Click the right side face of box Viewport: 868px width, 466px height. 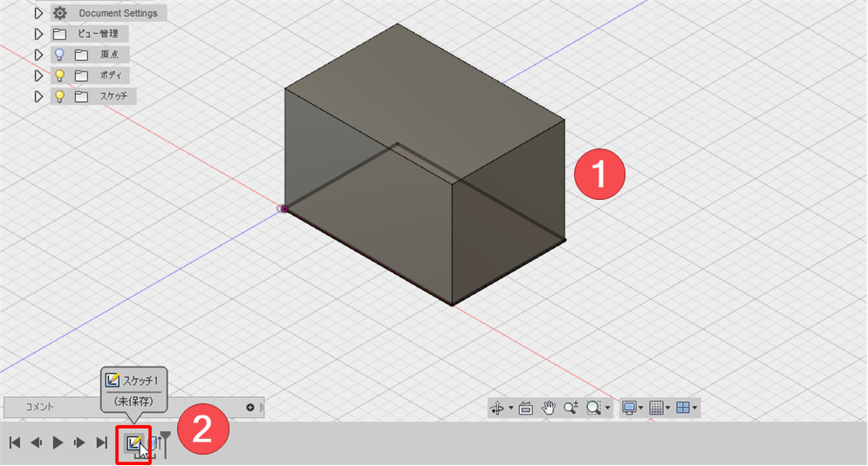click(509, 211)
